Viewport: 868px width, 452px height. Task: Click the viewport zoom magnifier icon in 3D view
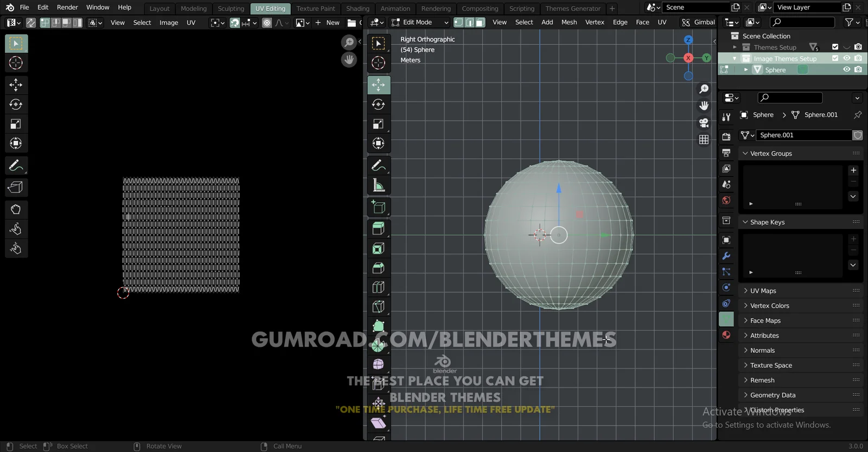[704, 89]
